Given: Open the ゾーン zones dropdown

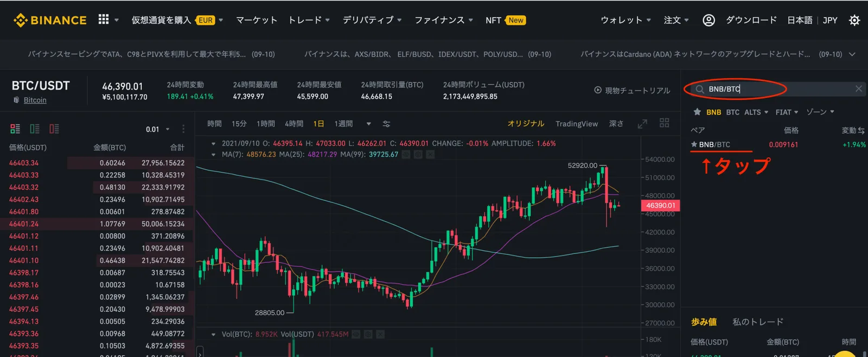Looking at the screenshot, I should (x=820, y=112).
